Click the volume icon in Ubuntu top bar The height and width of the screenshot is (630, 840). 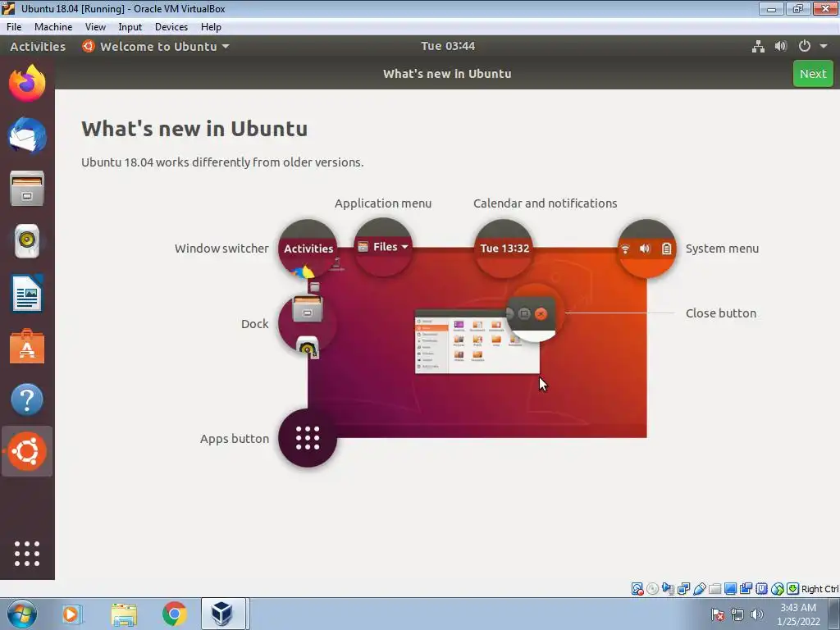tap(781, 46)
